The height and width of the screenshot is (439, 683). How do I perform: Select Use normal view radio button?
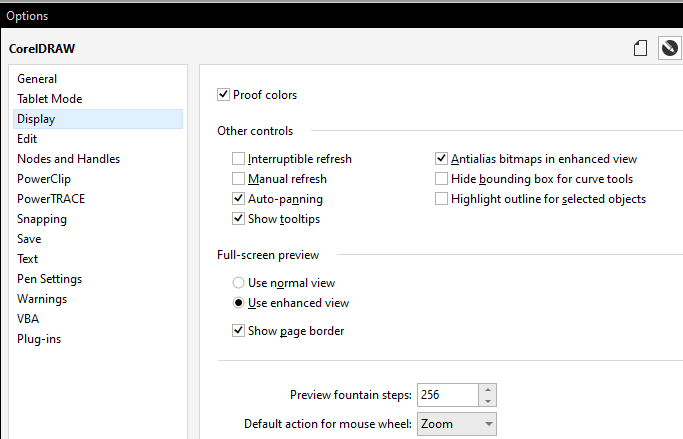click(x=238, y=283)
